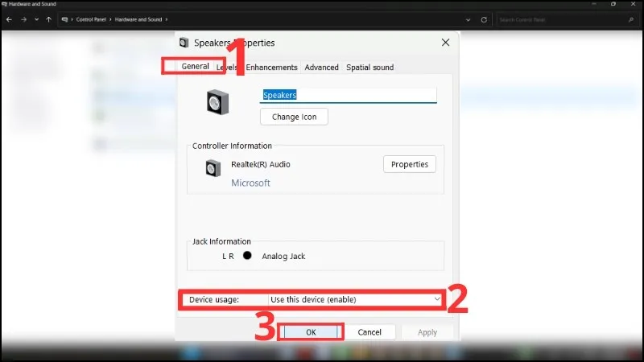The height and width of the screenshot is (362, 644).
Task: Open controller Properties button
Action: point(409,164)
